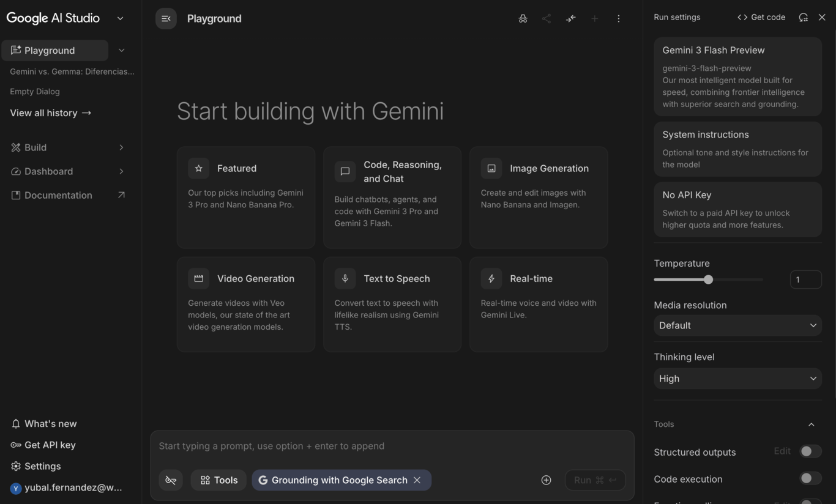
Task: Click the Image Generation picture icon
Action: click(491, 168)
